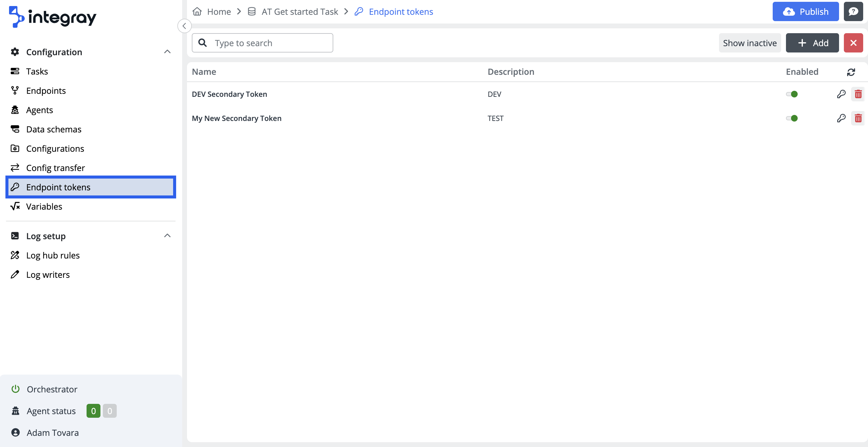Collapse the sidebar with the arrow button
868x447 pixels.
[184, 26]
